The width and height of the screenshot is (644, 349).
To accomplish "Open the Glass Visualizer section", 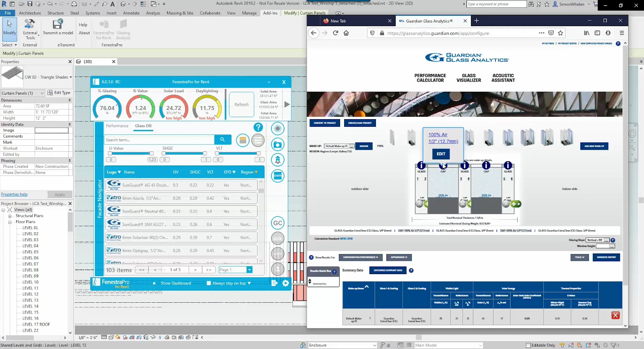I will (x=469, y=78).
